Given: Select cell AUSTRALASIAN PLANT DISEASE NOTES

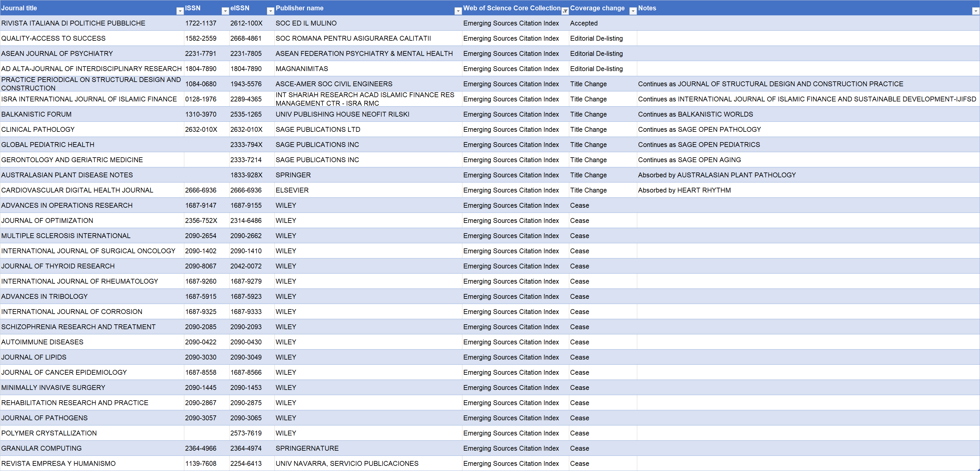Looking at the screenshot, I should 92,175.
